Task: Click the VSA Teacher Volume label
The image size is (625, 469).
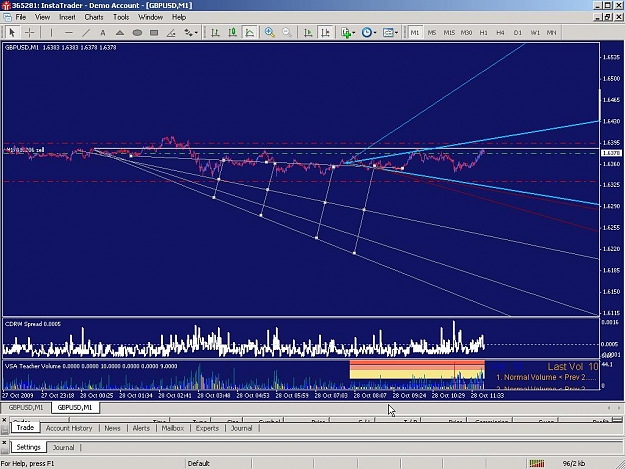Action: 91,366
